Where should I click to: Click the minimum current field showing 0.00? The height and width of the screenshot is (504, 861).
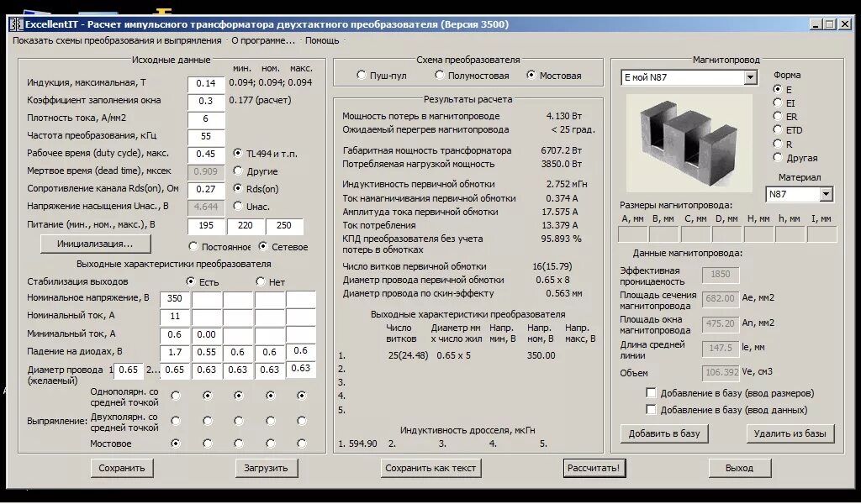(x=207, y=334)
